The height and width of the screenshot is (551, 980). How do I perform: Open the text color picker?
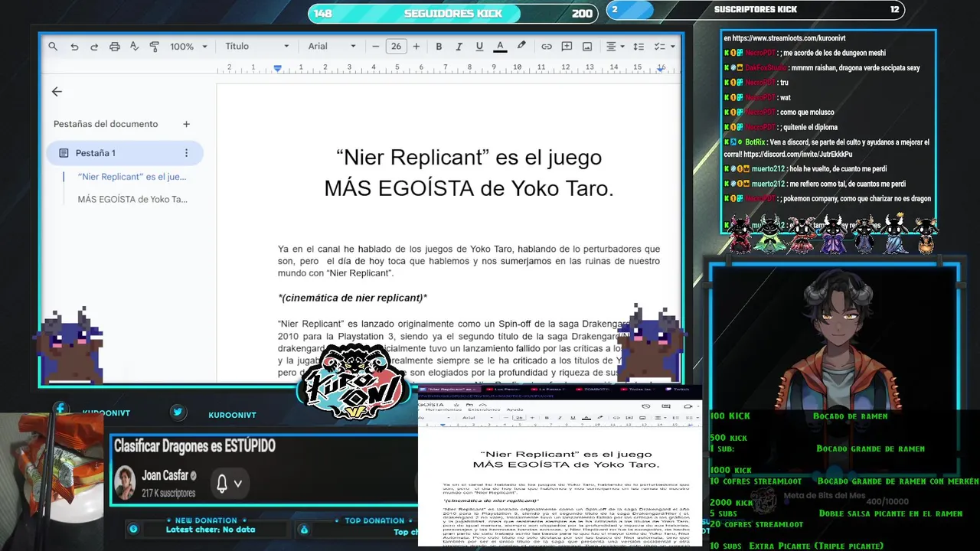500,47
